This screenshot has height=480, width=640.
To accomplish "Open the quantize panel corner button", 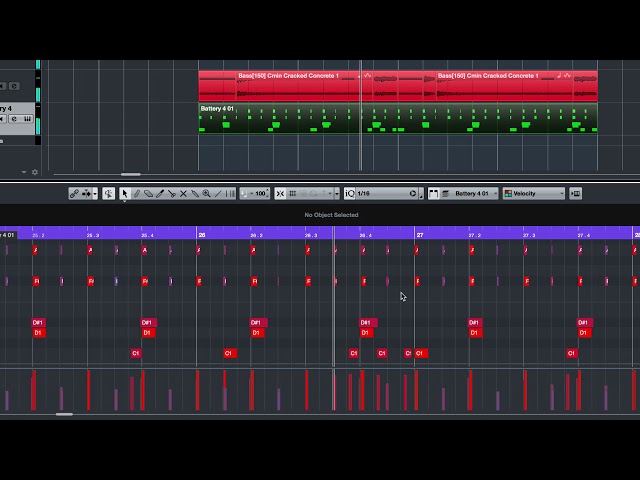I will point(421,194).
